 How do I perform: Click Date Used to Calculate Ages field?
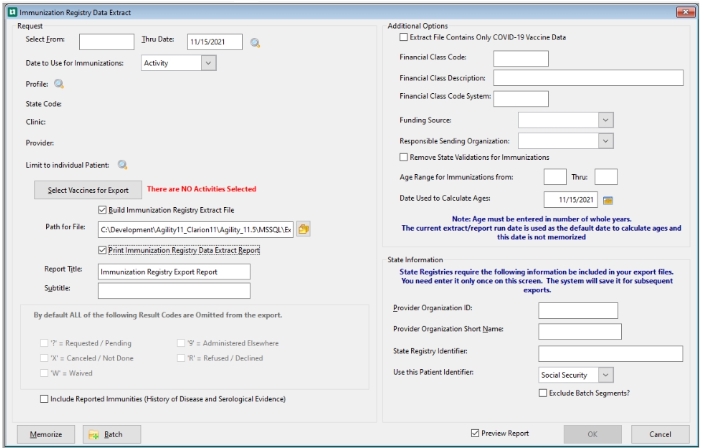pos(571,199)
